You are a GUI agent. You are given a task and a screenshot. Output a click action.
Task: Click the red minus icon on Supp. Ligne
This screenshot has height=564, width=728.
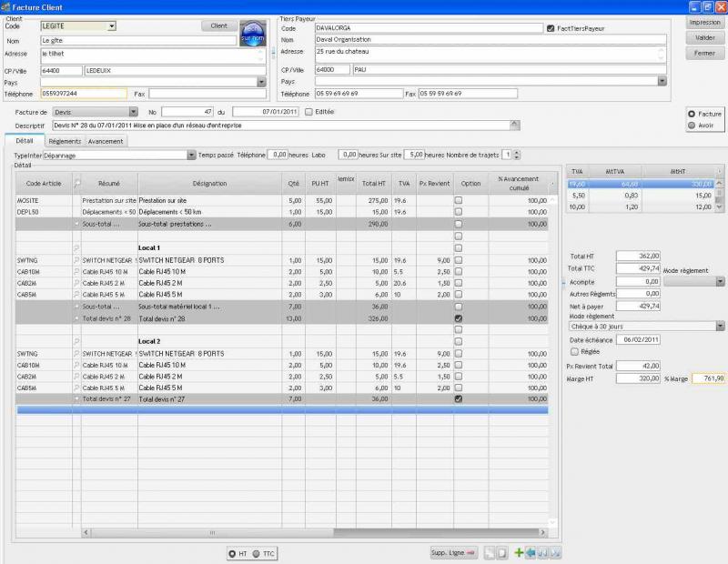470,553
